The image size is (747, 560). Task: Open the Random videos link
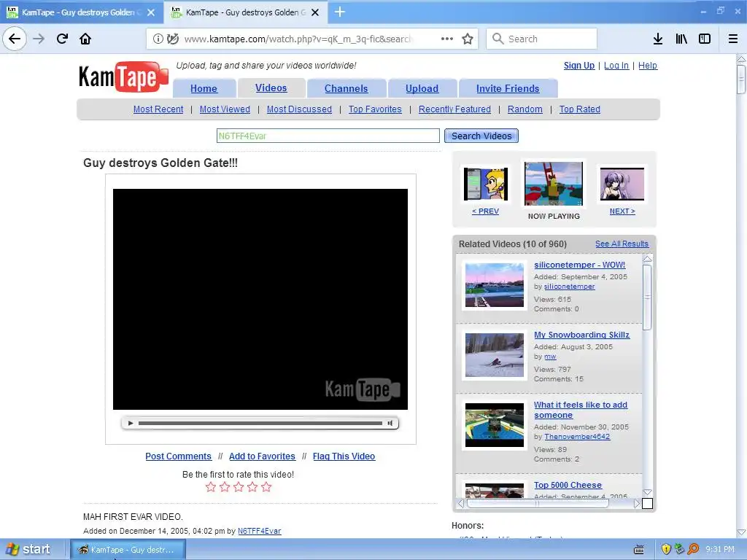525,109
